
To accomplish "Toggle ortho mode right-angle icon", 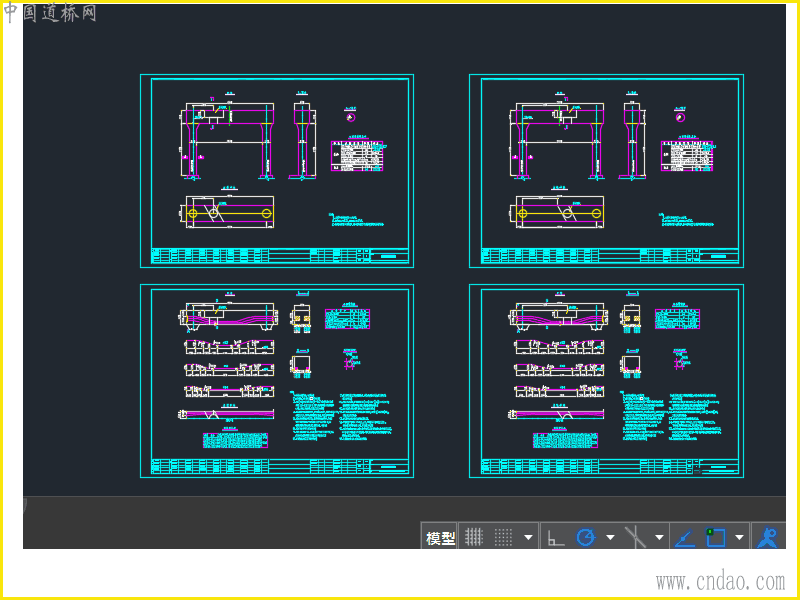I will (x=556, y=537).
